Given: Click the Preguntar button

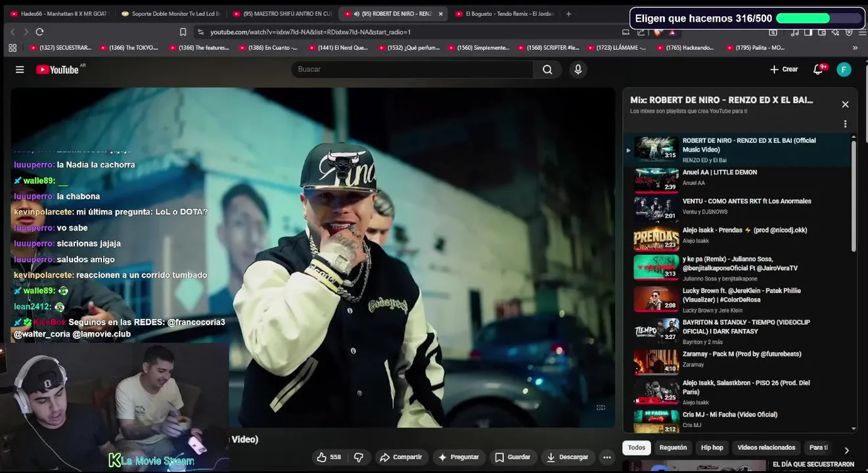Looking at the screenshot, I should point(459,457).
